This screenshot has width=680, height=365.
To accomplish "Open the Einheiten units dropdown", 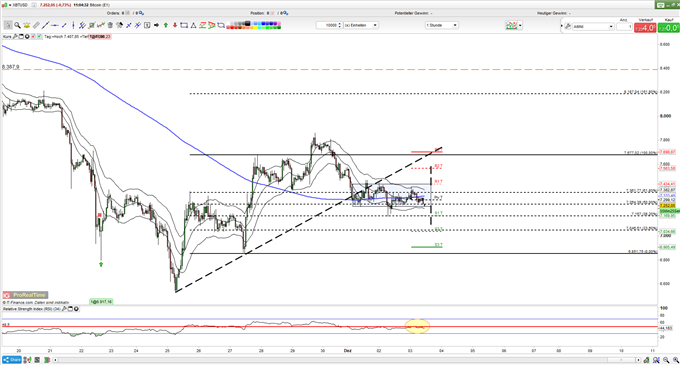I will coord(361,25).
